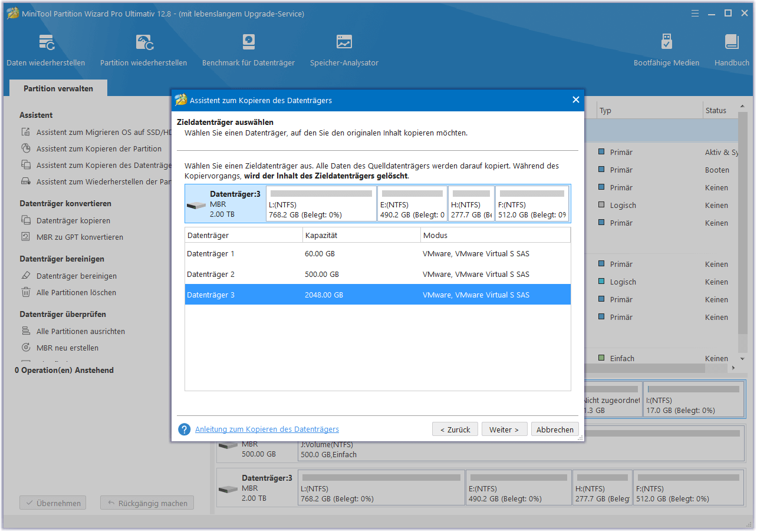Click the MBR neu erstellen icon

(26, 348)
